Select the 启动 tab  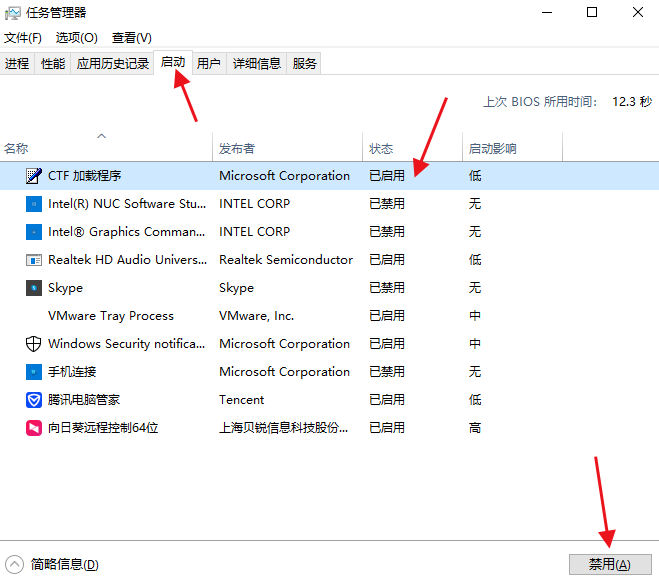tap(173, 62)
